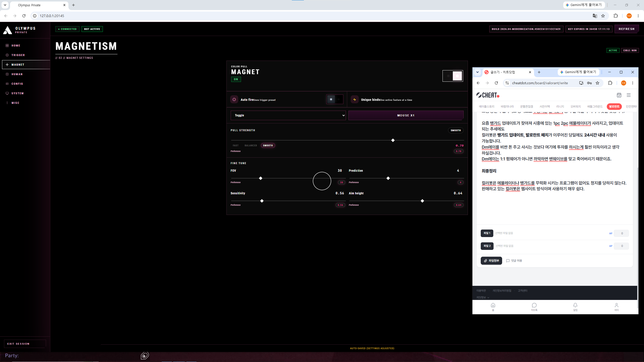Toggle the Auto fire switch
This screenshot has width=644, height=362.
(335, 100)
